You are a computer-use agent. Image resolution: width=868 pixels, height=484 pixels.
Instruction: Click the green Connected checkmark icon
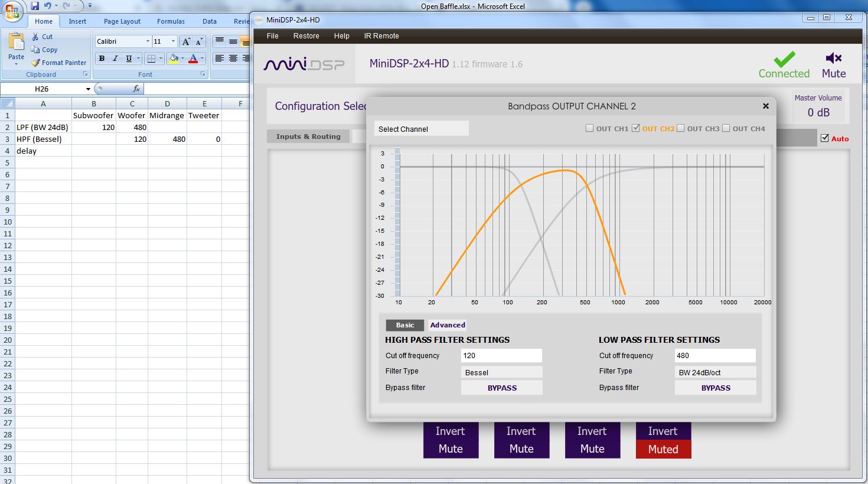click(784, 59)
